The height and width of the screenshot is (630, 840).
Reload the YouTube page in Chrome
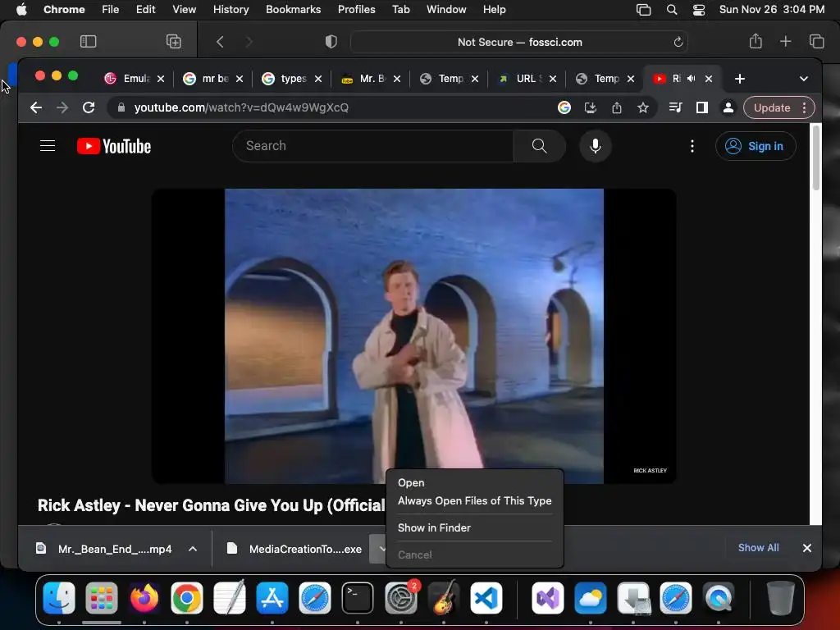click(x=89, y=107)
